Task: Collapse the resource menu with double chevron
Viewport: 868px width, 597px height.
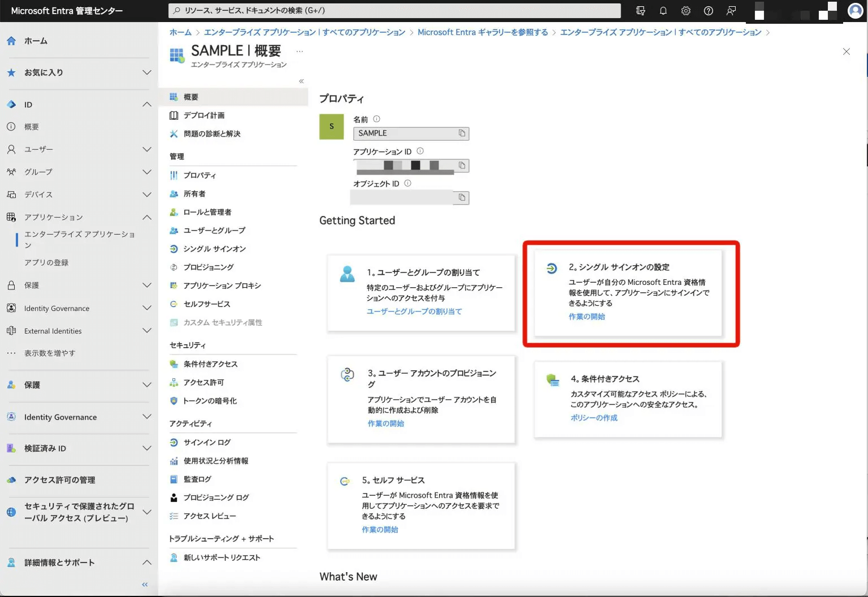Action: pos(301,81)
